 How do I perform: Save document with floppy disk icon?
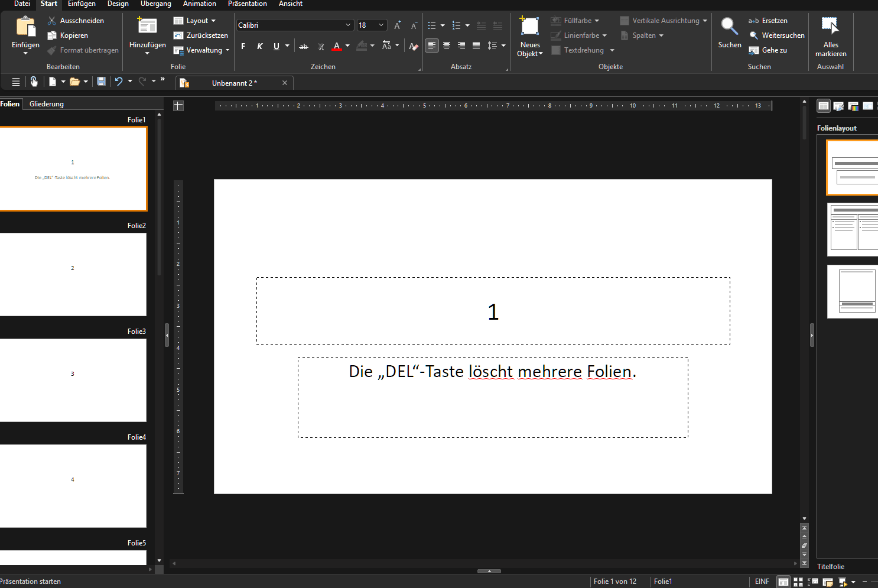[101, 82]
